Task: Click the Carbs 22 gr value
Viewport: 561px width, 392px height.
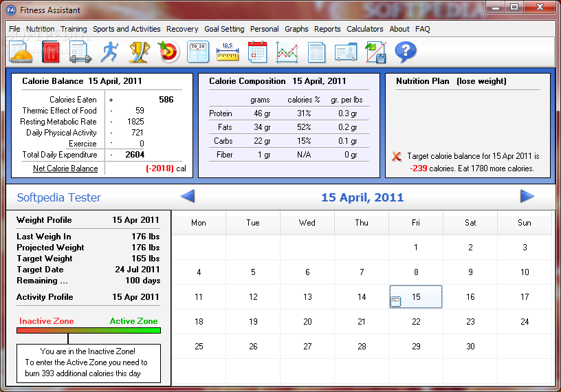Action: click(262, 141)
